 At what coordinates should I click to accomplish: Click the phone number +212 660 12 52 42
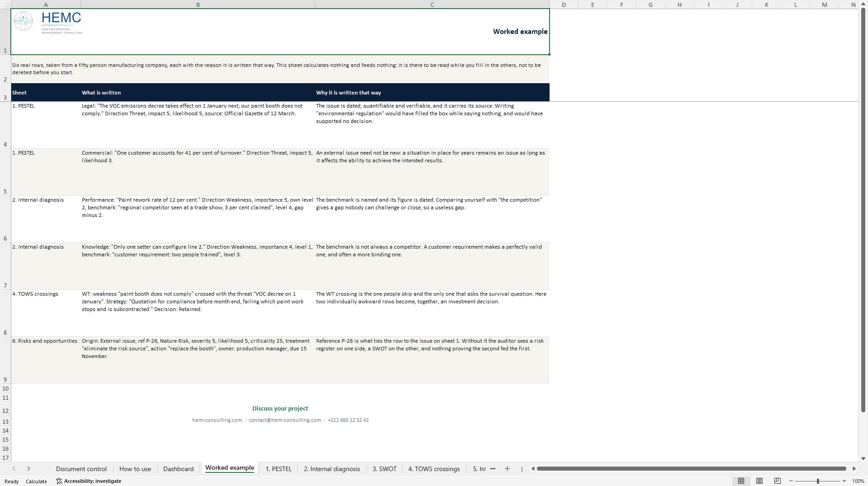coord(348,420)
